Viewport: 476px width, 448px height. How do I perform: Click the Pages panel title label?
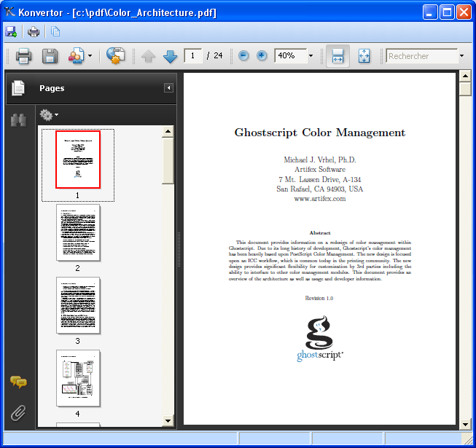(x=52, y=88)
